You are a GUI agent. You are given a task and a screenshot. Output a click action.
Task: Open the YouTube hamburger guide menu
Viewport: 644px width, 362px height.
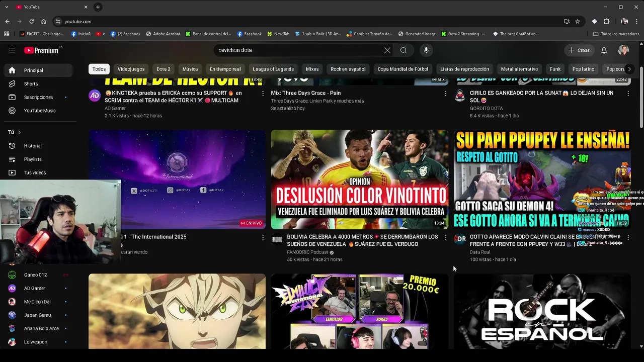pos(12,50)
